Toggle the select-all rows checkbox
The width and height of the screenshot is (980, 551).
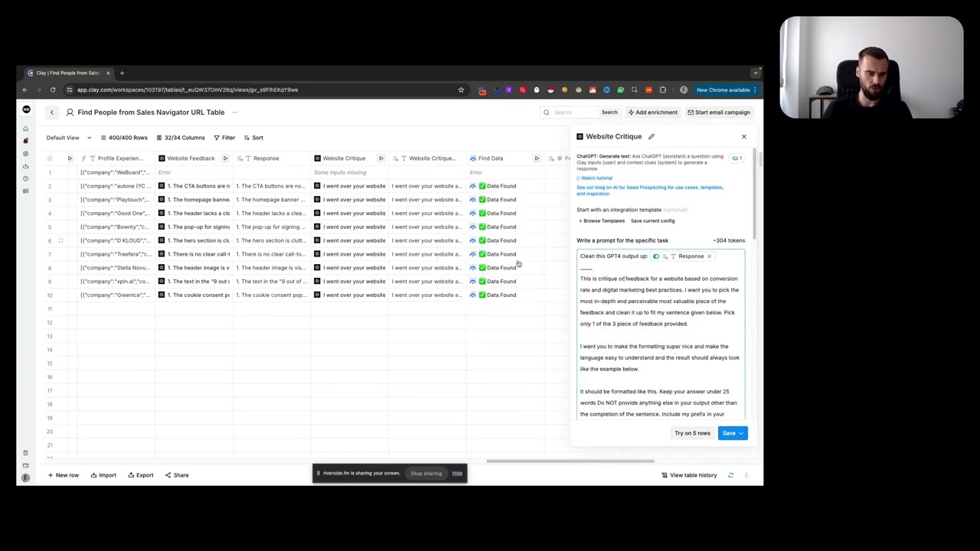pos(50,158)
